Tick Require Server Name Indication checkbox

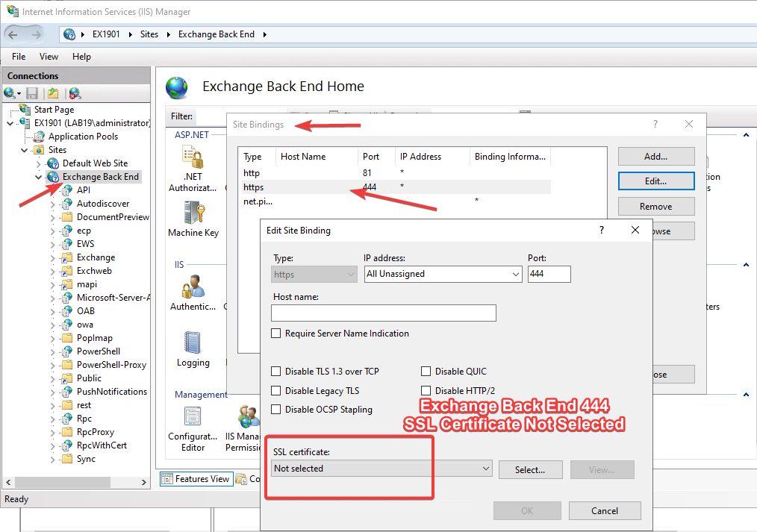click(275, 334)
